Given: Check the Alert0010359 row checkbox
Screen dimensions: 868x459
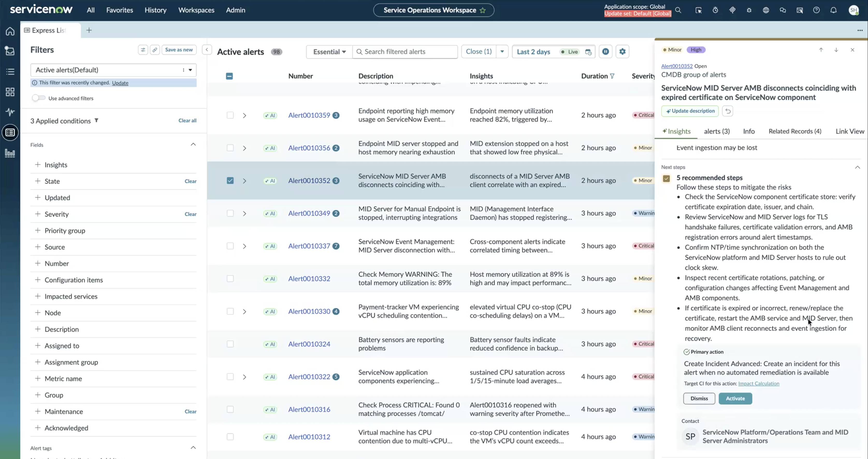Looking at the screenshot, I should point(230,115).
